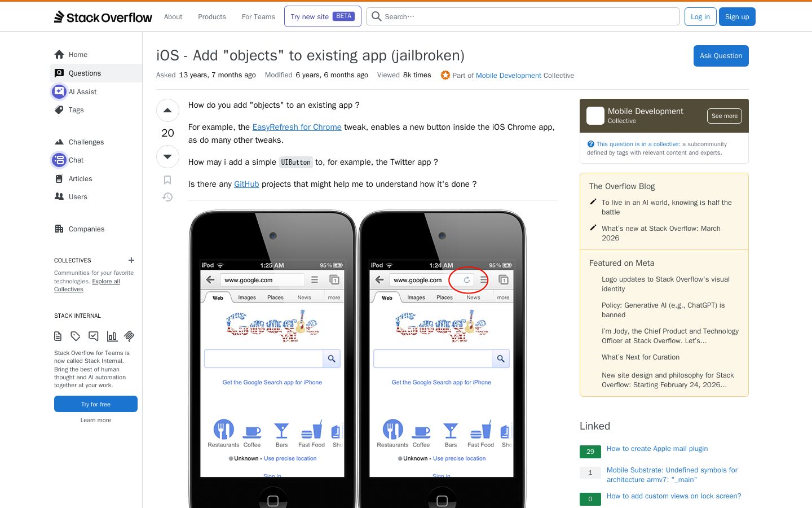Click the AI Assist sparkle icon
The height and width of the screenshot is (508, 812).
click(59, 91)
